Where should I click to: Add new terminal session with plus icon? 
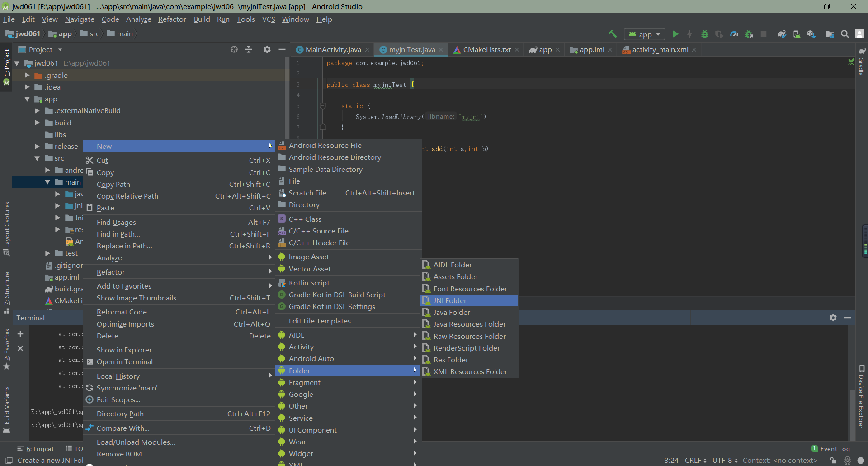pos(20,334)
